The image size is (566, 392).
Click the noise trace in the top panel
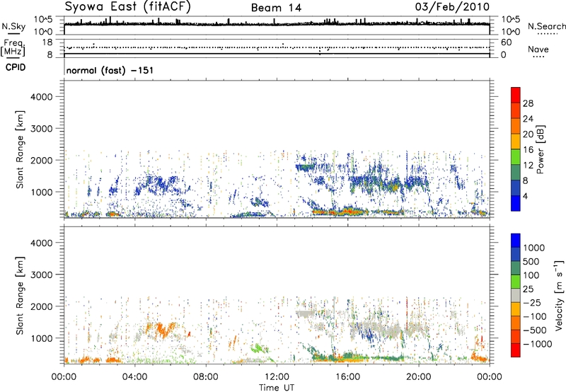(277, 24)
